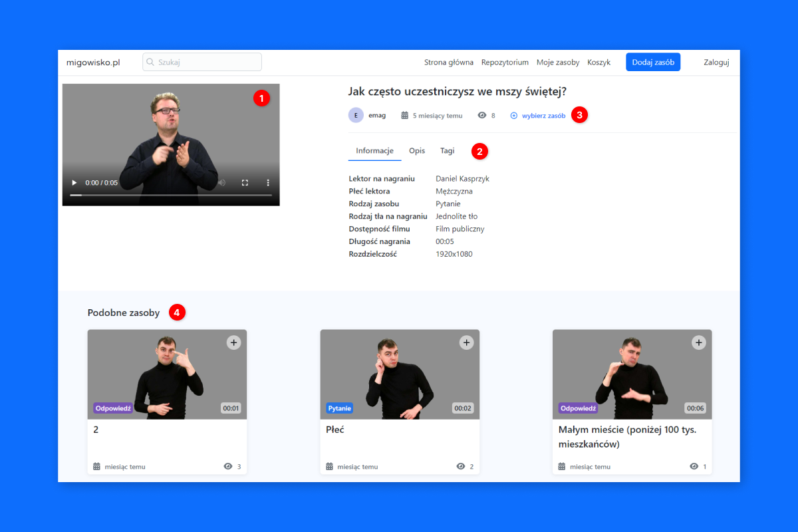Viewport: 798px width, 532px height.
Task: Go to Repozytorium
Action: coord(505,63)
